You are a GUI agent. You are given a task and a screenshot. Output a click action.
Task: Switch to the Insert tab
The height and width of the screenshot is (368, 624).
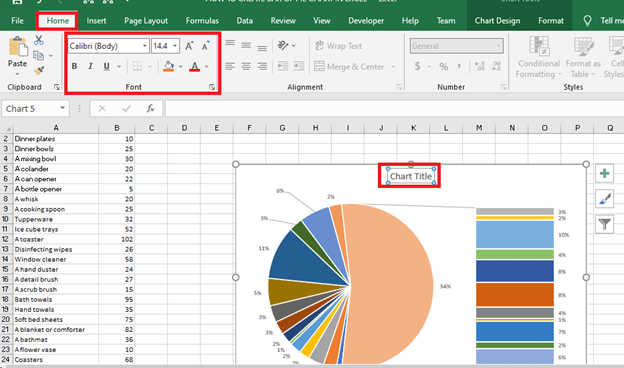tap(96, 21)
